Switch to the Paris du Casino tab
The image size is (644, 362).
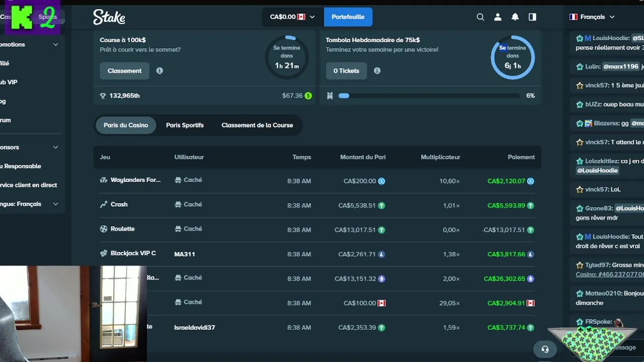(126, 125)
